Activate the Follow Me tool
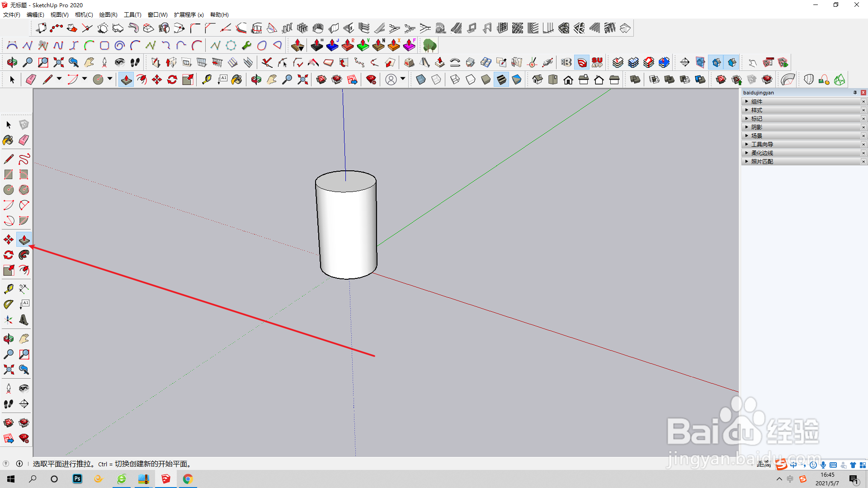 (x=24, y=255)
